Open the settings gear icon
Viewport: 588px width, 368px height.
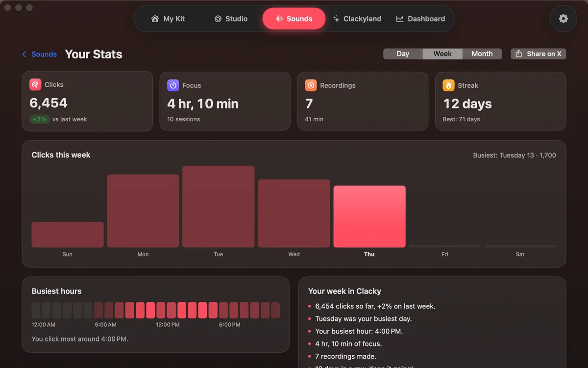pos(563,19)
